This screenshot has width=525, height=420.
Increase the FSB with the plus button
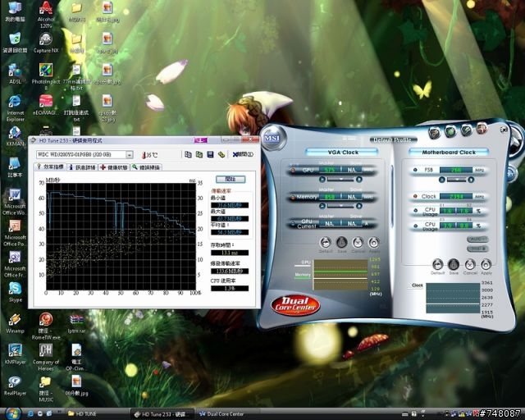click(x=471, y=180)
